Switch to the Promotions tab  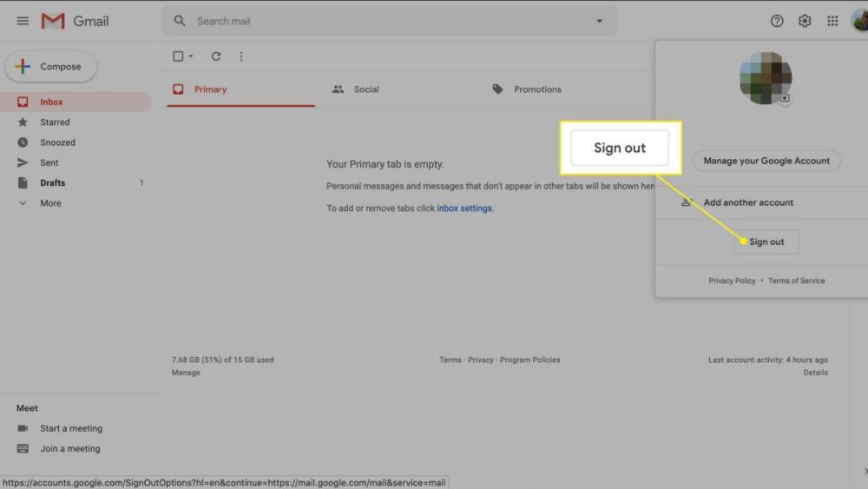coord(536,89)
